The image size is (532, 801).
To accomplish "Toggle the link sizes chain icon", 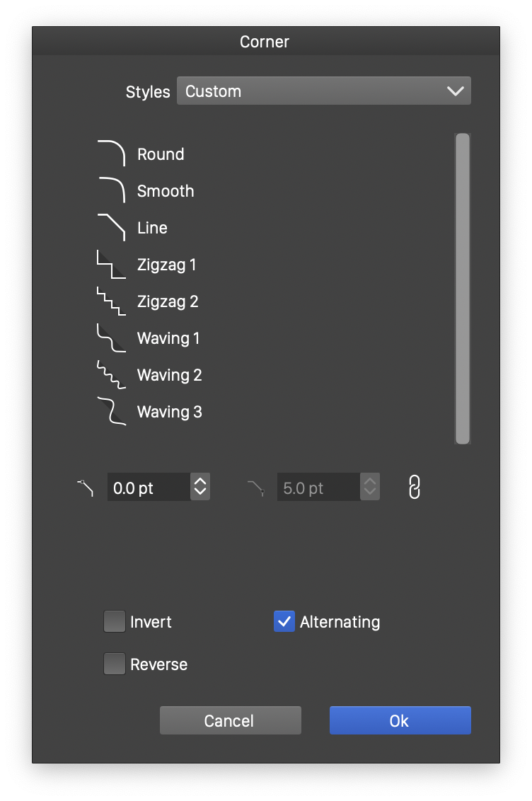I will tap(415, 487).
